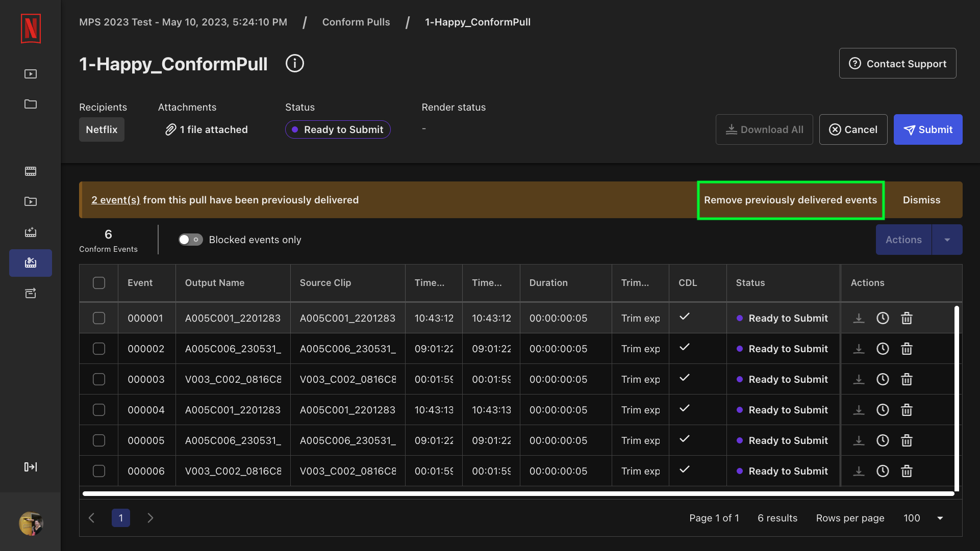Viewport: 980px width, 551px height.
Task: Open the 2 event(s) link
Action: tap(116, 200)
